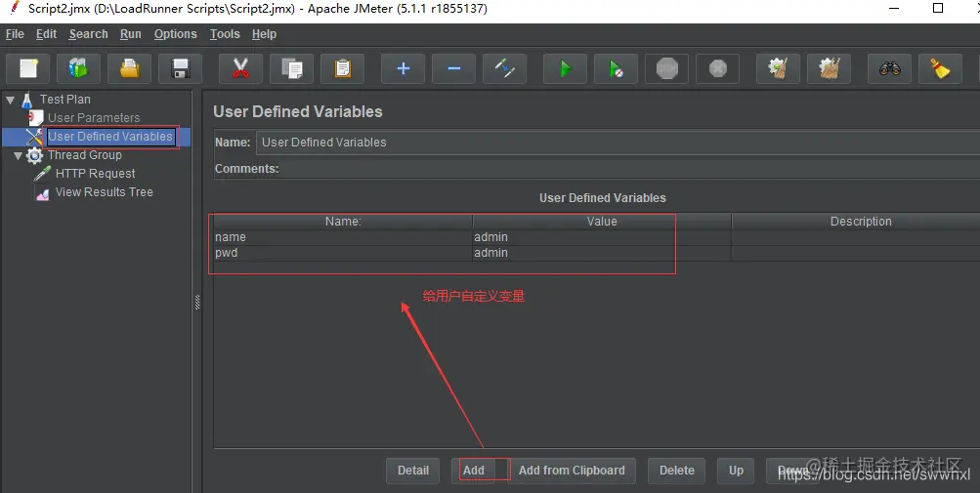Click the 'pwd' variable cell
The height and width of the screenshot is (493, 980).
click(x=343, y=253)
